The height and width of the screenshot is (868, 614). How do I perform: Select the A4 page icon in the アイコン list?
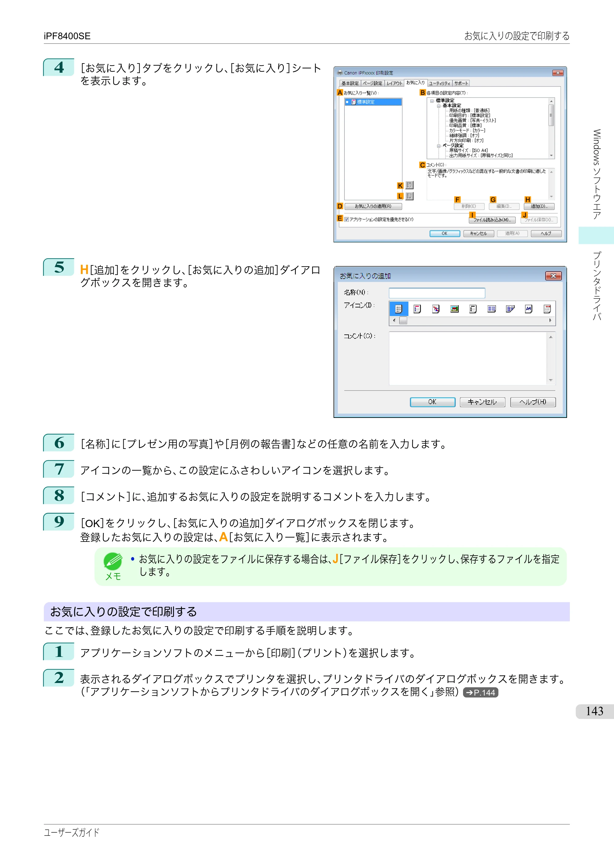tap(529, 309)
